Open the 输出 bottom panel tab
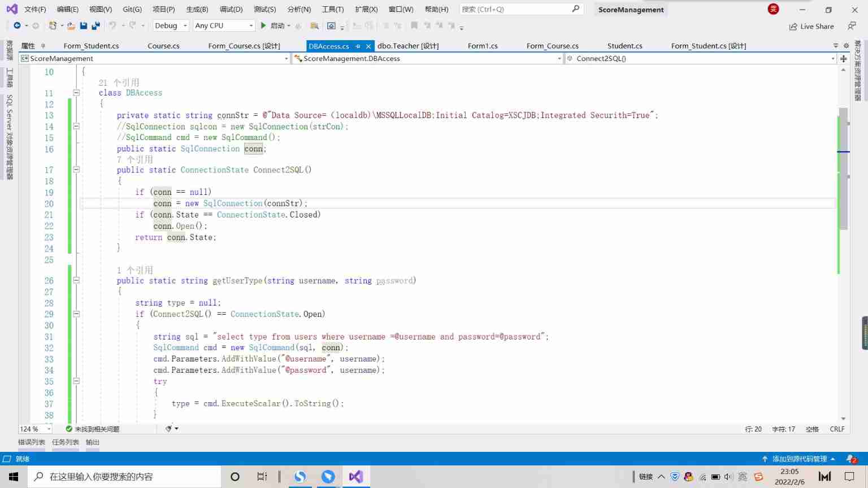 tap(93, 442)
